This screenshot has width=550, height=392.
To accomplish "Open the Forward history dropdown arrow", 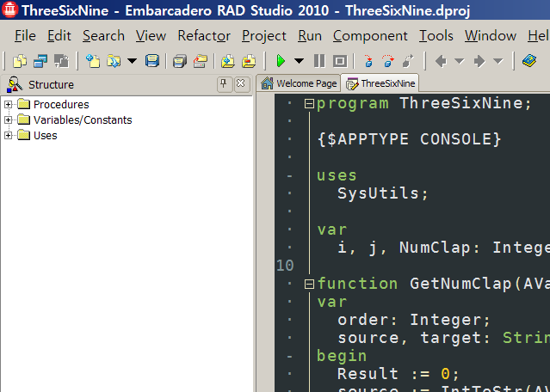I will [498, 62].
